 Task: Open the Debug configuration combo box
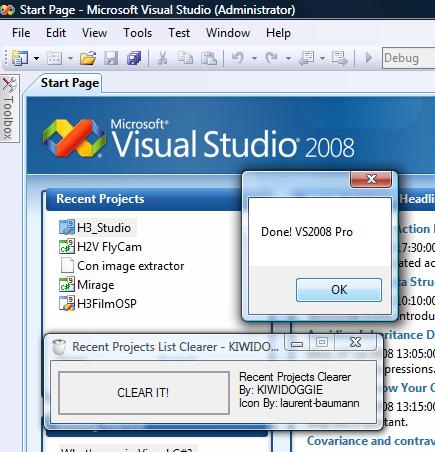point(409,58)
